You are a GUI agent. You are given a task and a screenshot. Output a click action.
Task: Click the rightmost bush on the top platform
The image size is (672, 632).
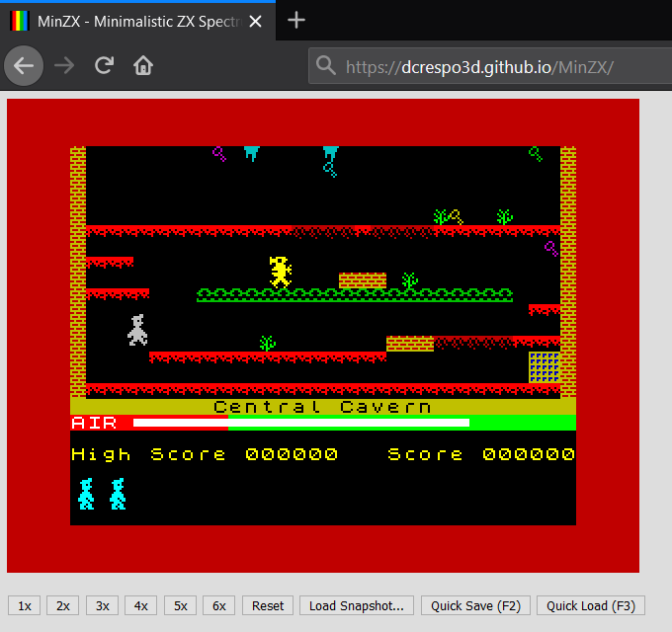(x=504, y=217)
